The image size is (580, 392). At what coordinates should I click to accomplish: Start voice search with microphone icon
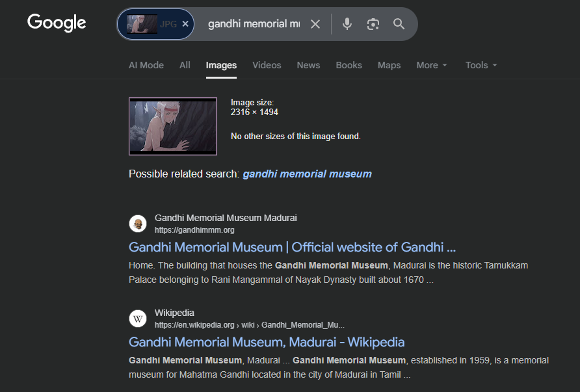pos(347,24)
